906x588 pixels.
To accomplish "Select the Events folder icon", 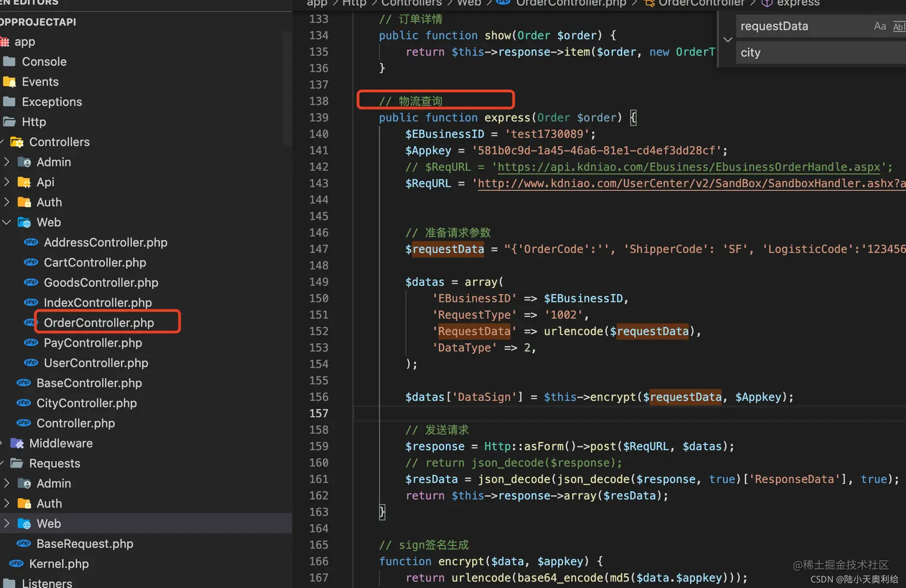I will [9, 82].
